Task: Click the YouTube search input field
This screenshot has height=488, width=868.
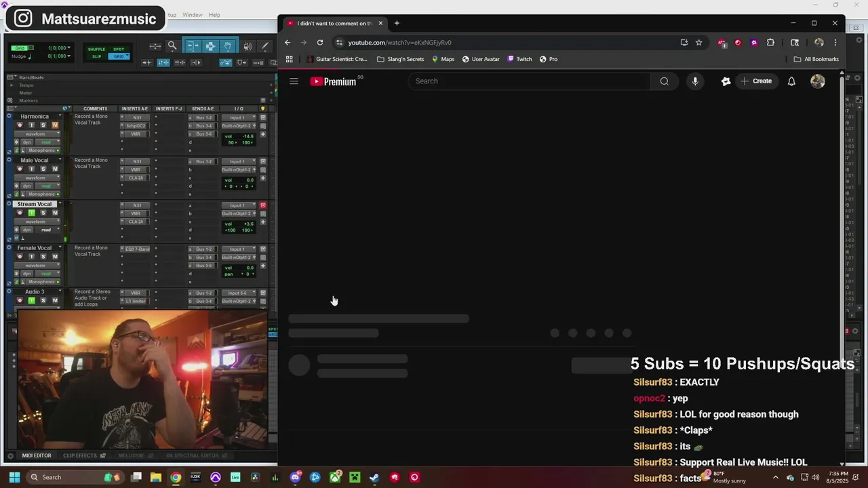Action: 529,81
